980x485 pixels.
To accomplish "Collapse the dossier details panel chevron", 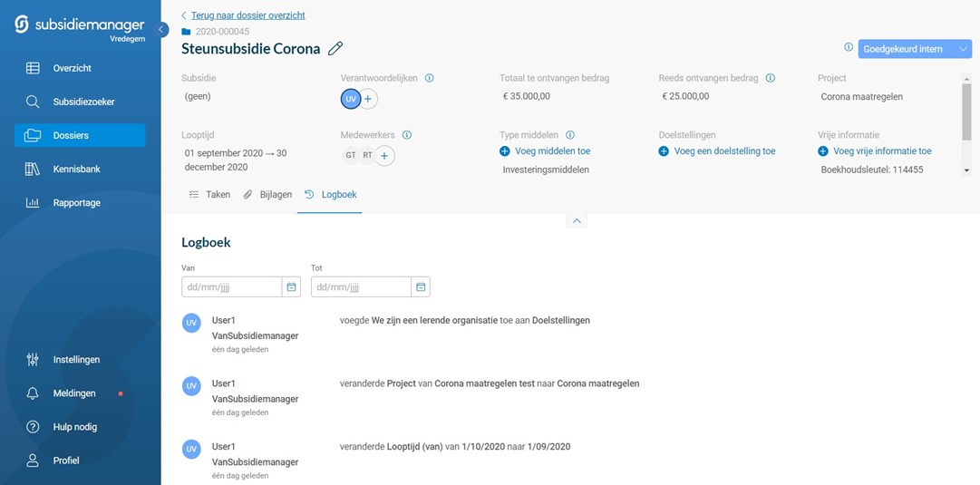I will coord(577,221).
